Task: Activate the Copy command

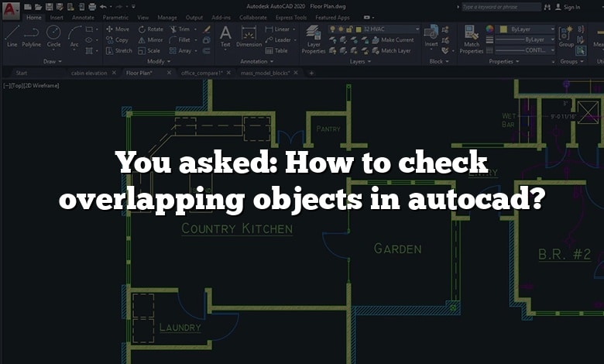Action: pos(117,39)
